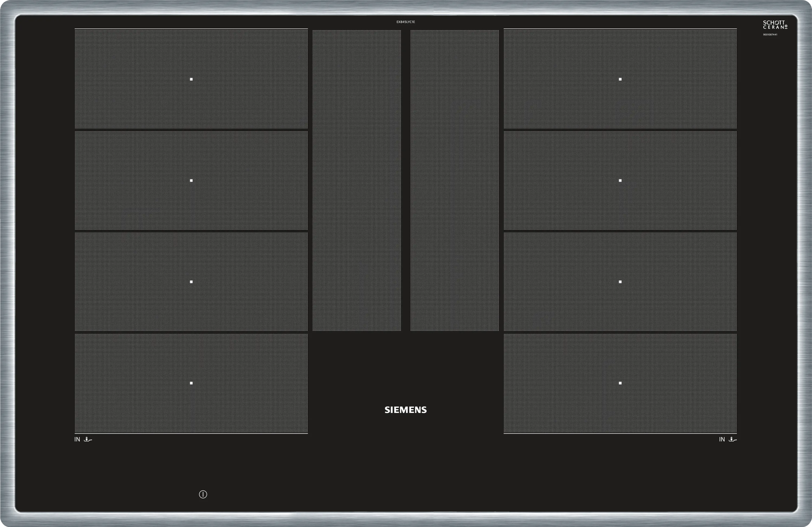Click the SCHOTT CERAN logo
The width and height of the screenshot is (812, 527).
(775, 25)
